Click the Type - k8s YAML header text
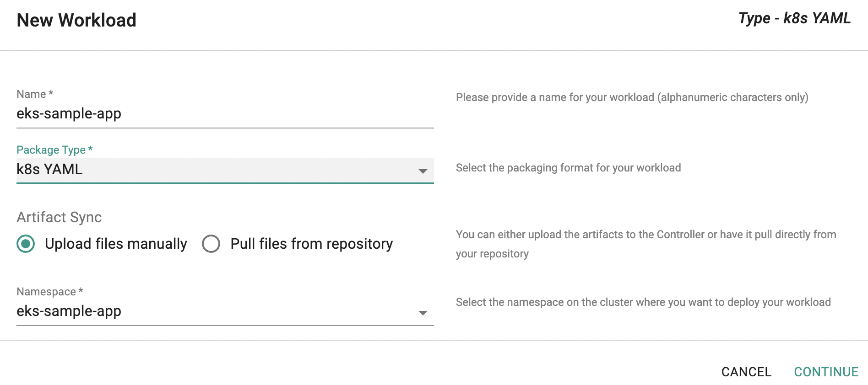This screenshot has height=385, width=868. (x=795, y=18)
